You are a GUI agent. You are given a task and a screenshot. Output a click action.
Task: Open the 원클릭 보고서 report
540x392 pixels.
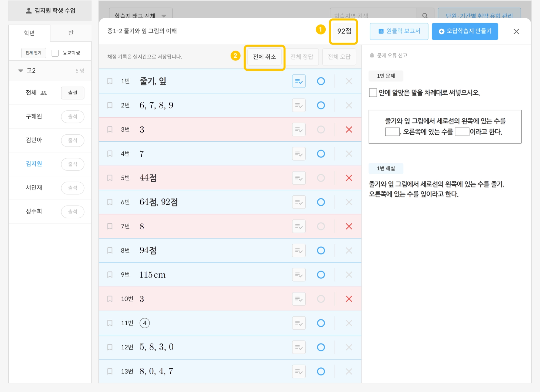click(399, 31)
